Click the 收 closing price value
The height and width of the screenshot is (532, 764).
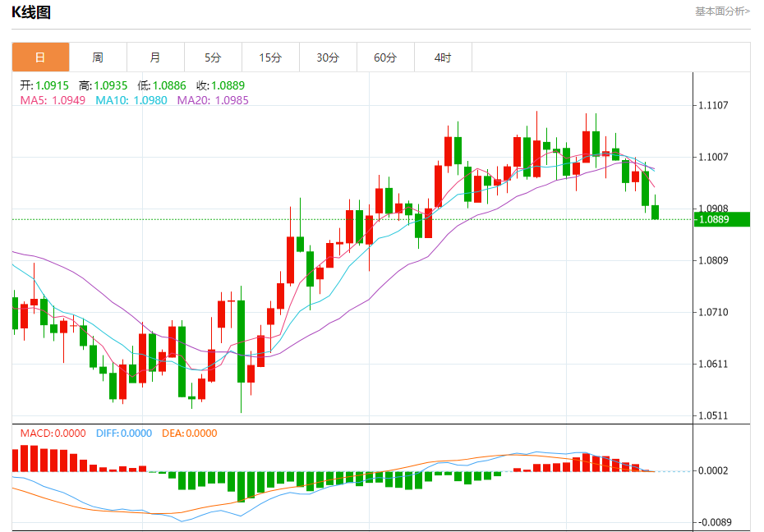(x=228, y=85)
